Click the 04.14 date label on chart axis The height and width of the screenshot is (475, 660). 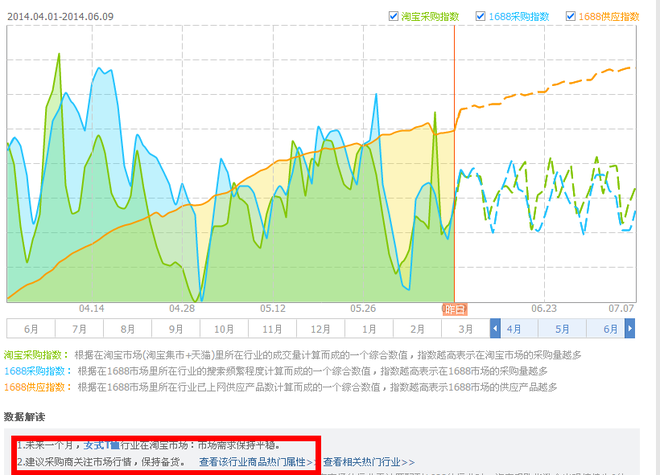click(91, 309)
